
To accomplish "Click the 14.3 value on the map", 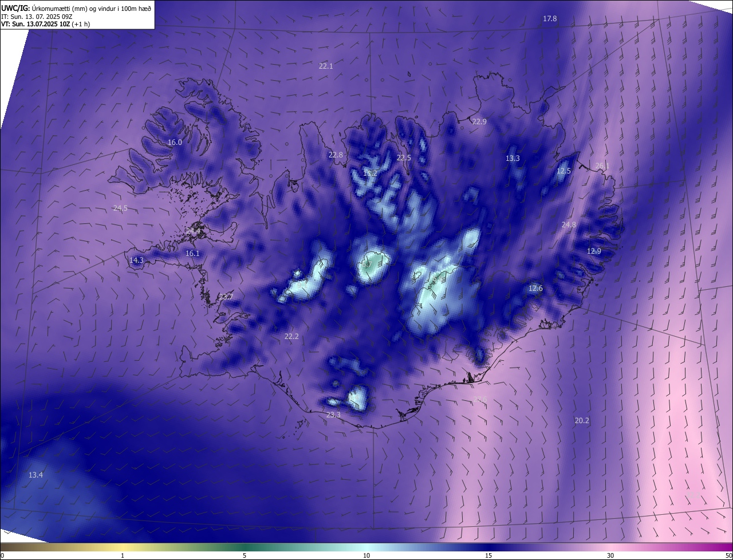I will point(136,261).
